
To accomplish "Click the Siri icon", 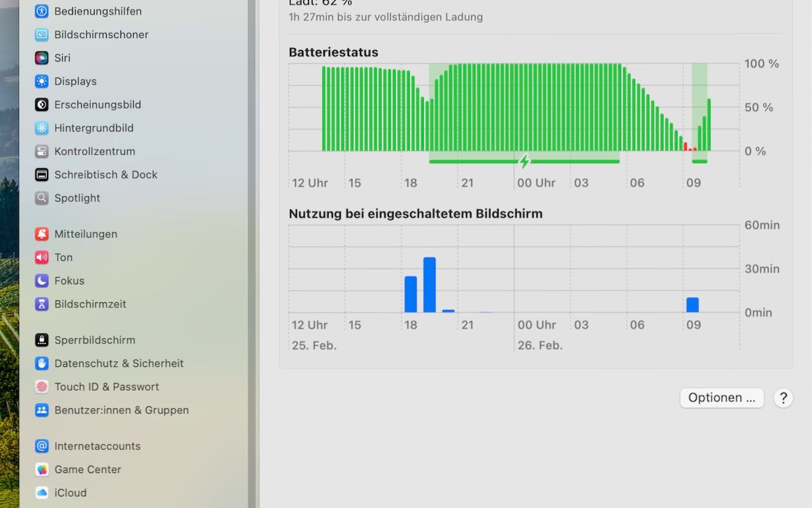I will [42, 58].
